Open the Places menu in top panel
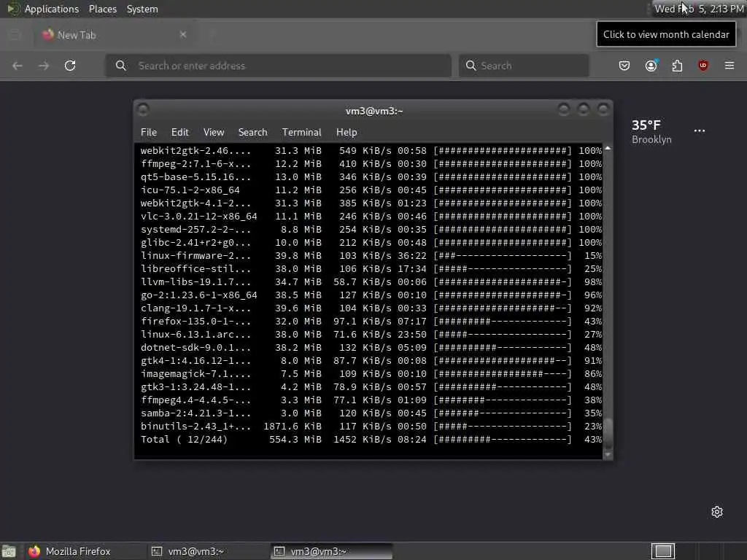This screenshot has height=560, width=747. point(102,9)
